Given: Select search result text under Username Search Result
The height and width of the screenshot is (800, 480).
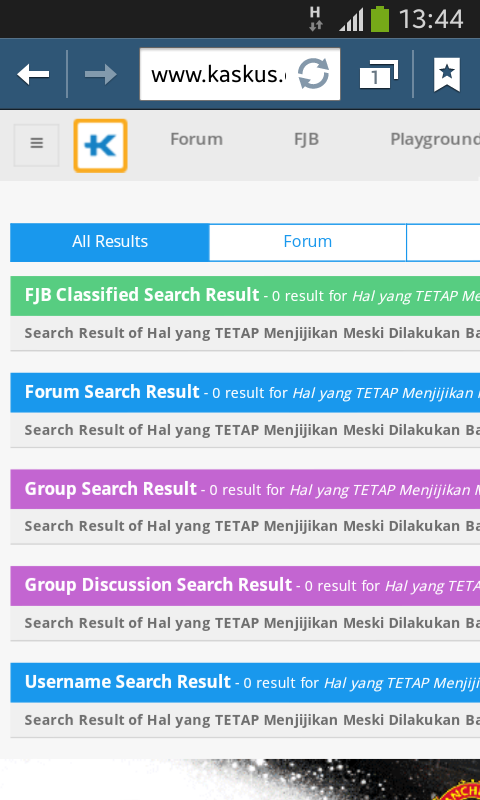Looking at the screenshot, I should click(x=252, y=720).
